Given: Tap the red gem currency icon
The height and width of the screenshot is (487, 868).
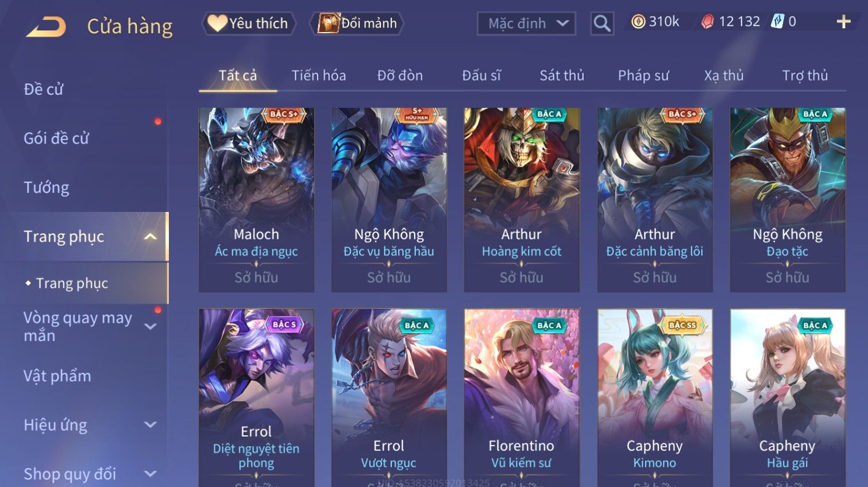Looking at the screenshot, I should [707, 22].
